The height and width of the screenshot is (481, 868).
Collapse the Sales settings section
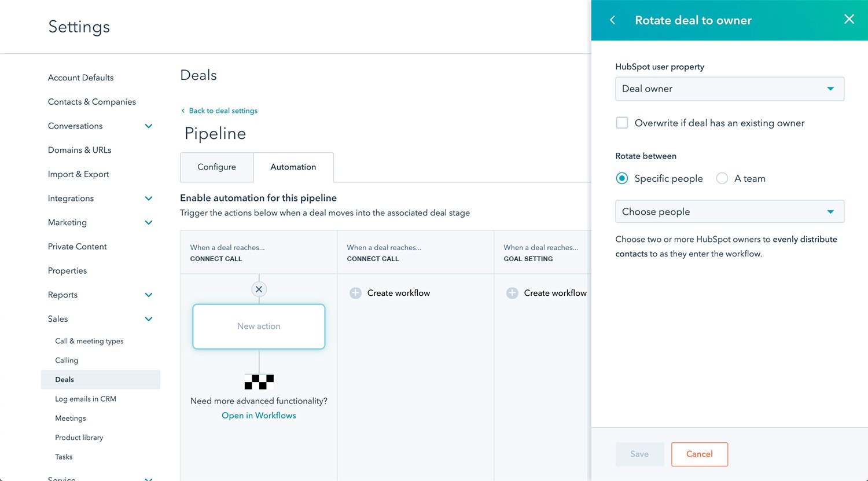(x=149, y=319)
